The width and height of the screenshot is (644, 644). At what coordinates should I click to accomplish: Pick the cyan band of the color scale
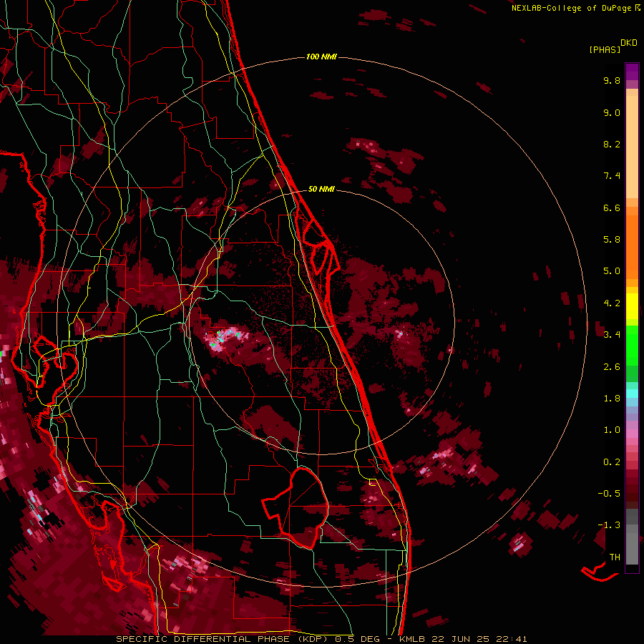coord(632,394)
